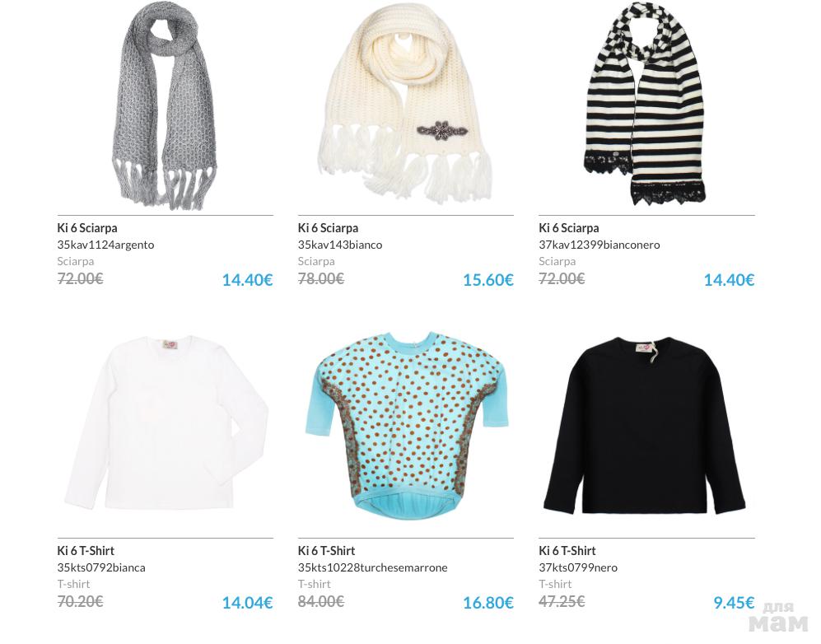Open product 37kts0799nero
Image resolution: width=821 pixels, height=644 pixels.
click(x=578, y=567)
